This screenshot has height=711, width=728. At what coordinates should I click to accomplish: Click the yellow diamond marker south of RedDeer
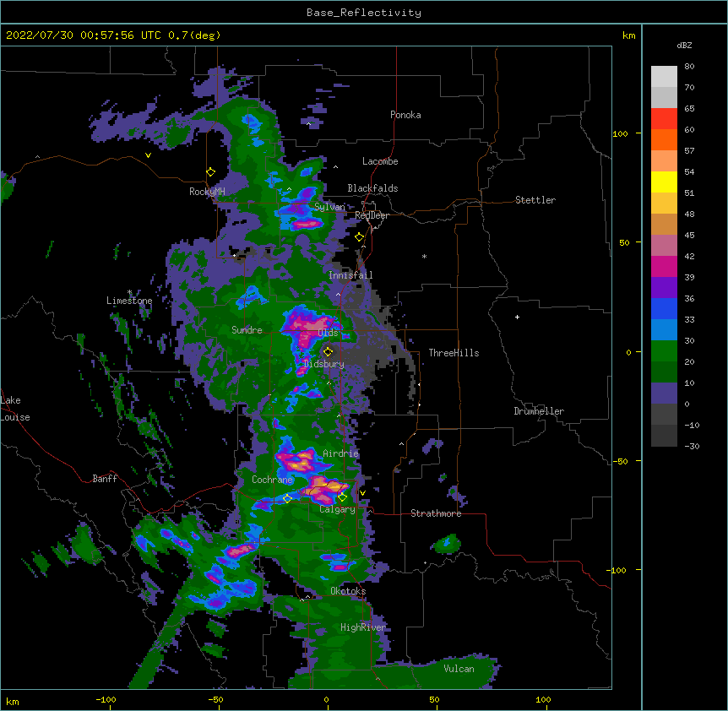tap(360, 237)
